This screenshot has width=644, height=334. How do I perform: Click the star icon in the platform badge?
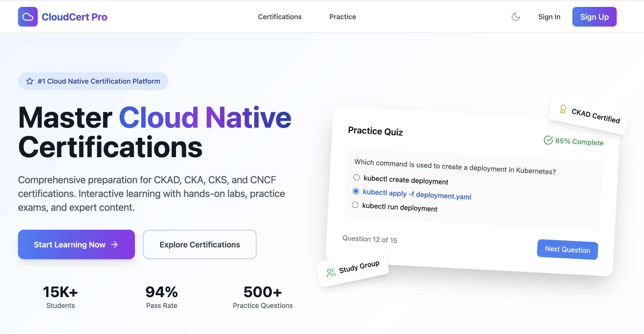30,81
